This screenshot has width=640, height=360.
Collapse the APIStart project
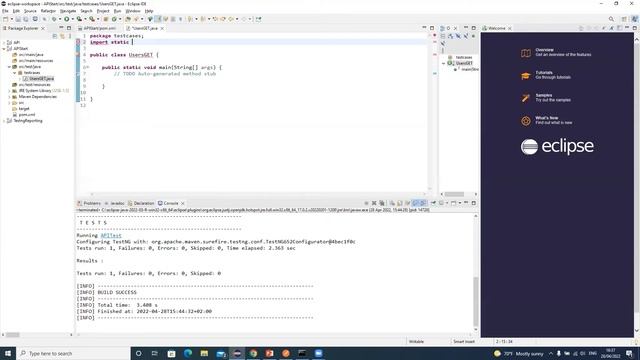[4, 48]
